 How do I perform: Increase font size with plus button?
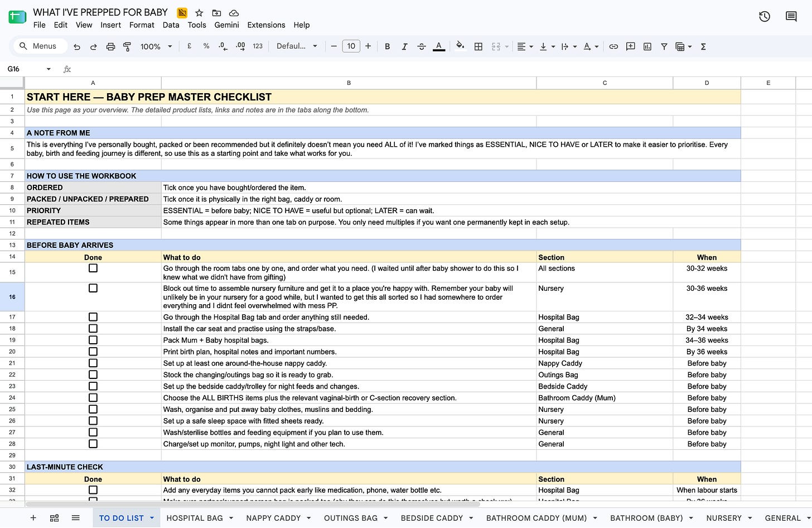[x=368, y=46]
